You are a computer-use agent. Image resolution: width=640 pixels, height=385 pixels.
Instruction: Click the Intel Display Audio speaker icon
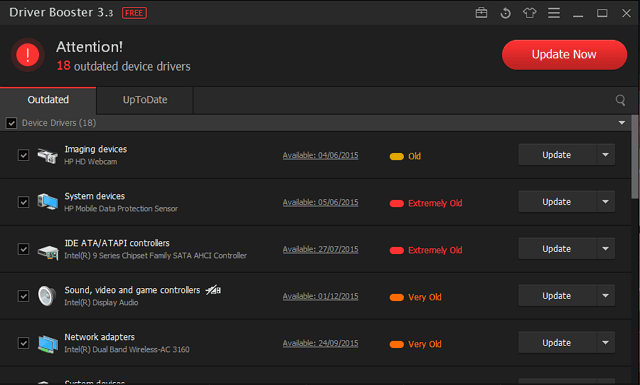point(47,296)
